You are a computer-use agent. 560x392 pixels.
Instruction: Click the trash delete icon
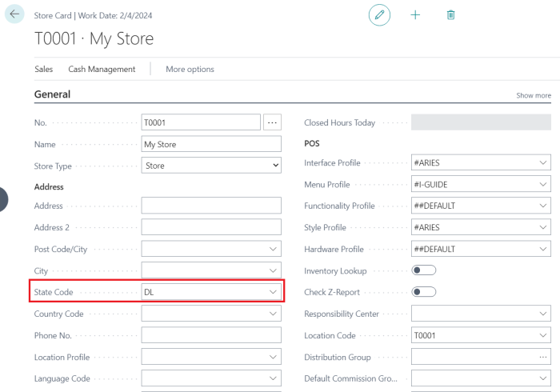(451, 15)
